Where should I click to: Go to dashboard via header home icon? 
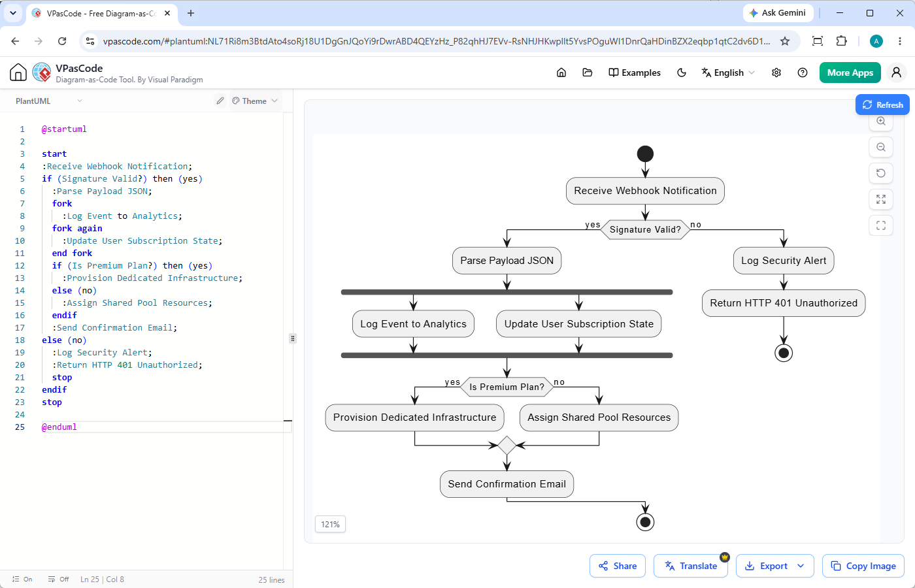coord(561,73)
